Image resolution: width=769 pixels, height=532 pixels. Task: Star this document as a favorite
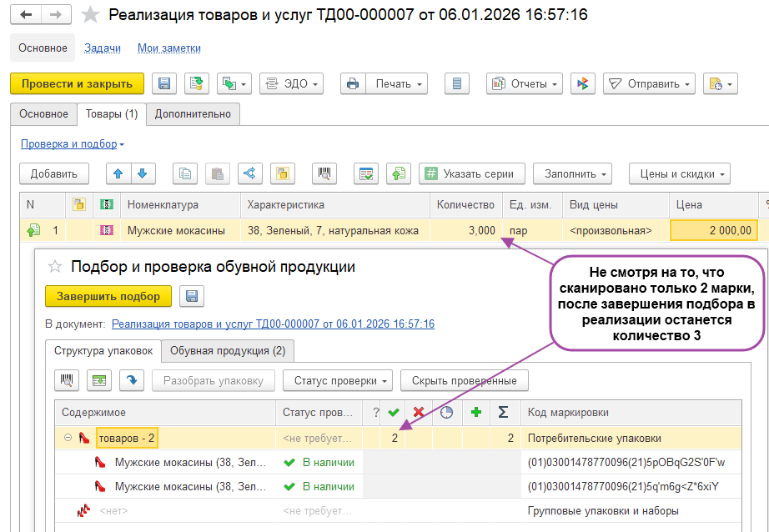coord(92,15)
